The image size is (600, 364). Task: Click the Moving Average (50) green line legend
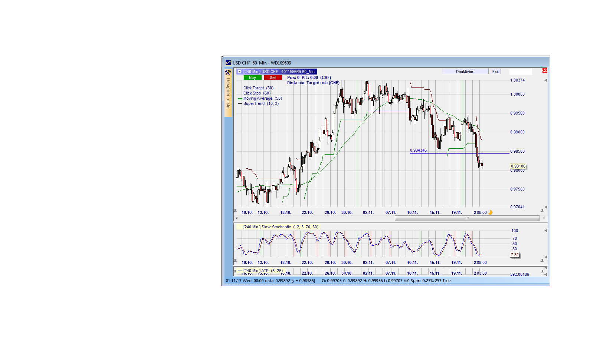coord(263,98)
